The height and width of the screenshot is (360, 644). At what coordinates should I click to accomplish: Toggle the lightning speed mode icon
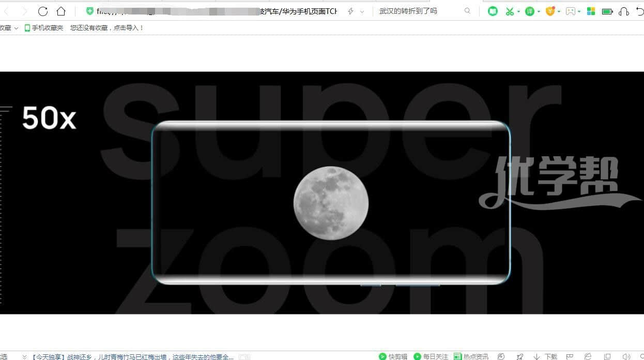point(350,11)
